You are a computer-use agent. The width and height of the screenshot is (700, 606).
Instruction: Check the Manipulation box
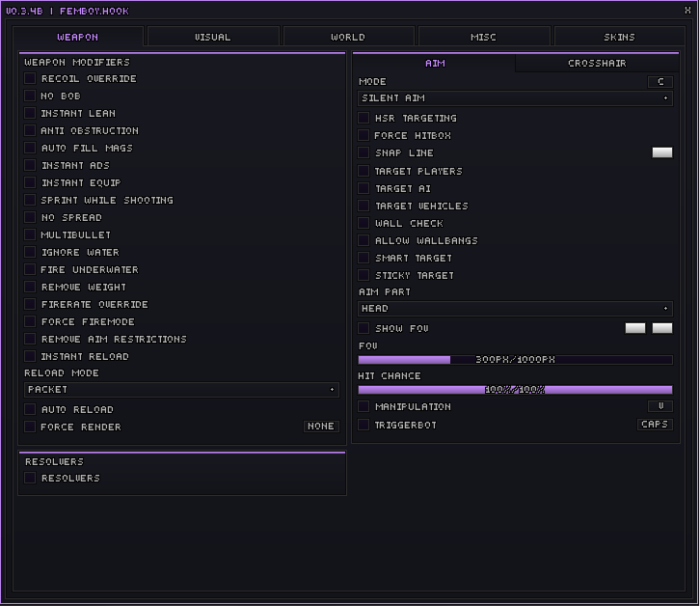click(363, 406)
